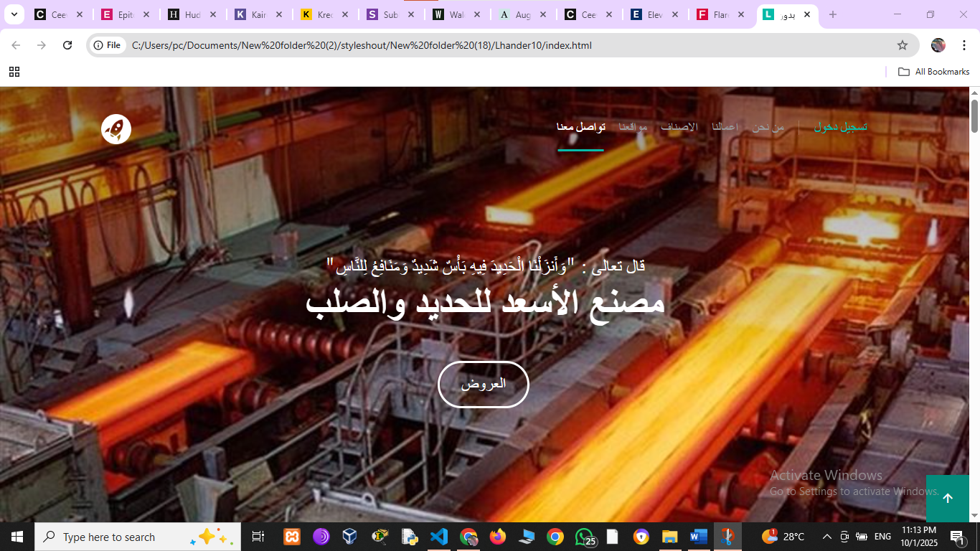
Task: Open Firefox from the taskbar
Action: [496, 537]
